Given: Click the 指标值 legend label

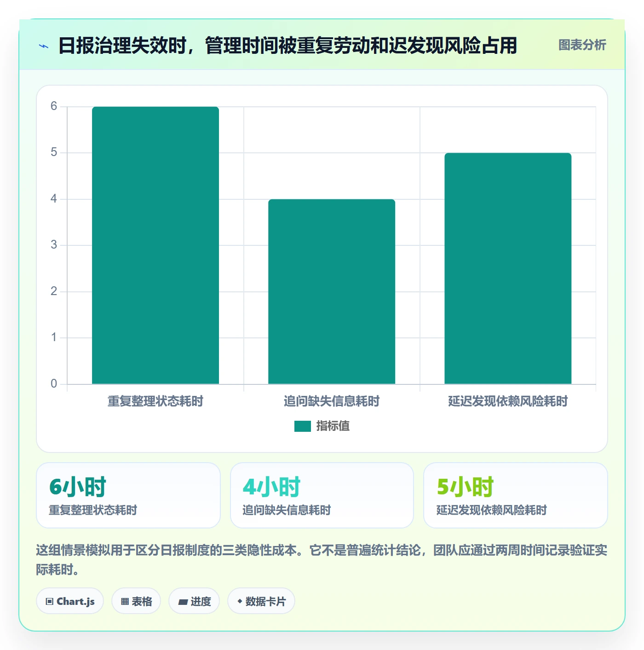Looking at the screenshot, I should coord(333,426).
